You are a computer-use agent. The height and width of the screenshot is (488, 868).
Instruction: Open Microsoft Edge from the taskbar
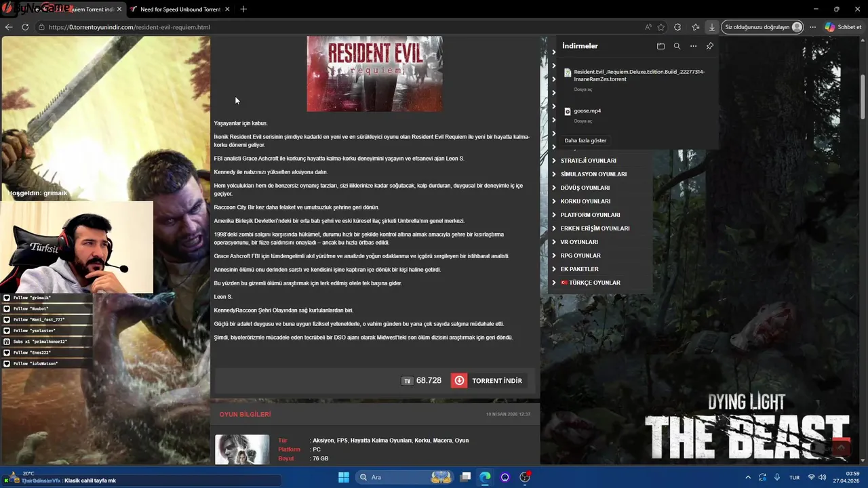(x=485, y=477)
